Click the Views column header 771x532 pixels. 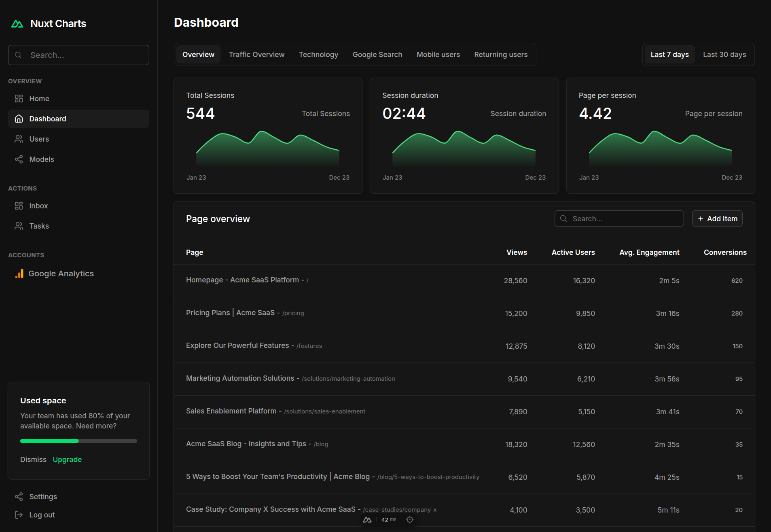[x=517, y=252]
